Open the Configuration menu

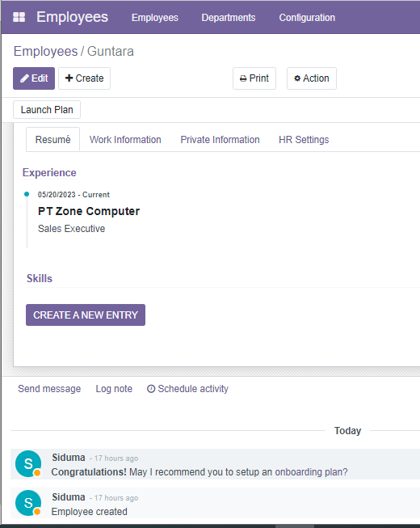[x=307, y=18]
